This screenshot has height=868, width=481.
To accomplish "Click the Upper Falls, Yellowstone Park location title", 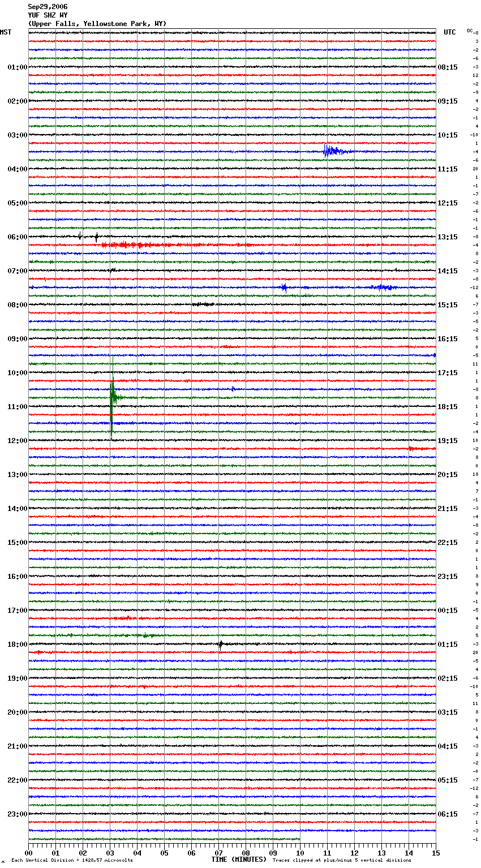I will [x=97, y=24].
